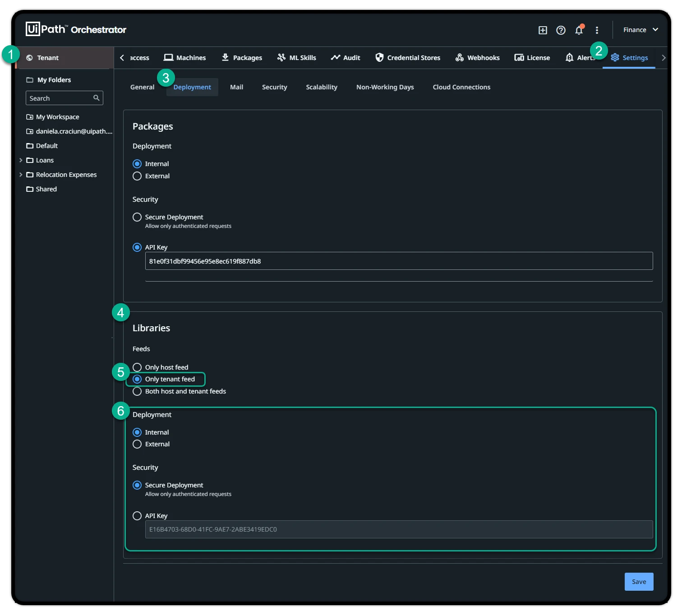The height and width of the screenshot is (616, 682).
Task: Save the deployment settings
Action: 639,582
